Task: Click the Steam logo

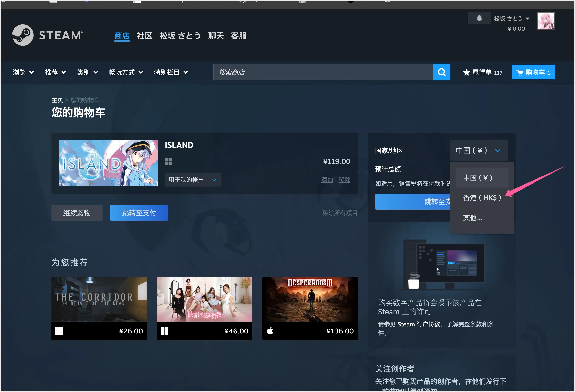Action: click(47, 35)
